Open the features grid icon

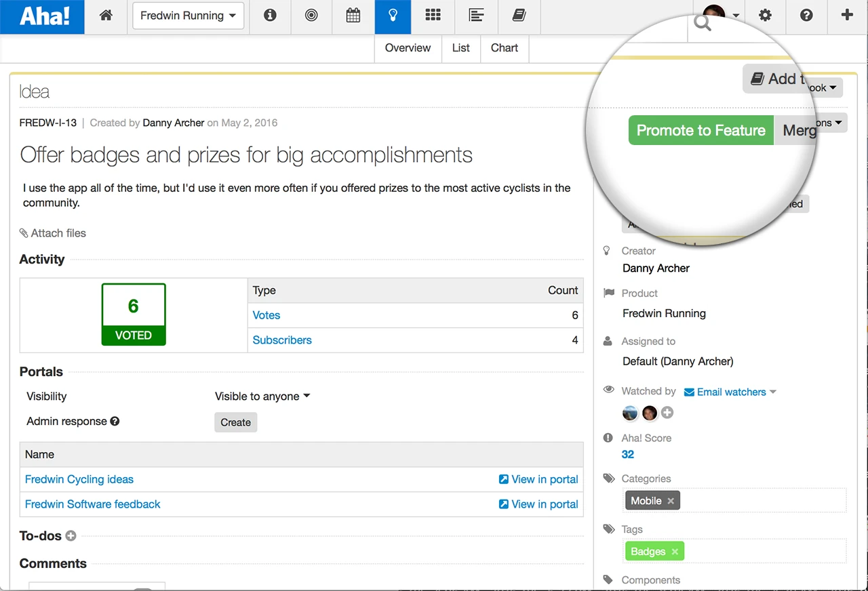pos(433,16)
